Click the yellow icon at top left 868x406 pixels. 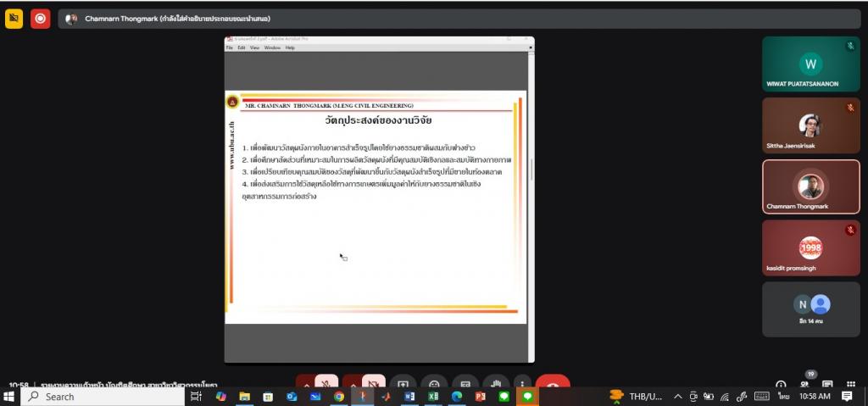[14, 19]
